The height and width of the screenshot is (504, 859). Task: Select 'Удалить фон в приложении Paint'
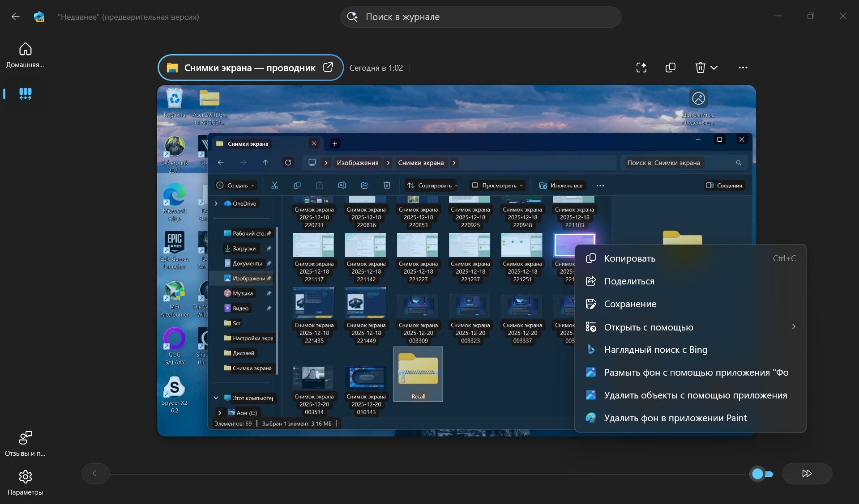[675, 418]
